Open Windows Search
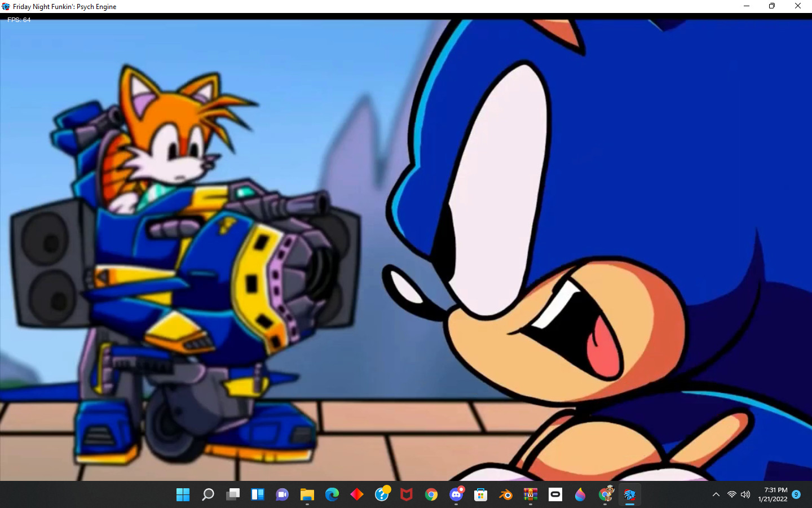The width and height of the screenshot is (812, 508). tap(208, 495)
